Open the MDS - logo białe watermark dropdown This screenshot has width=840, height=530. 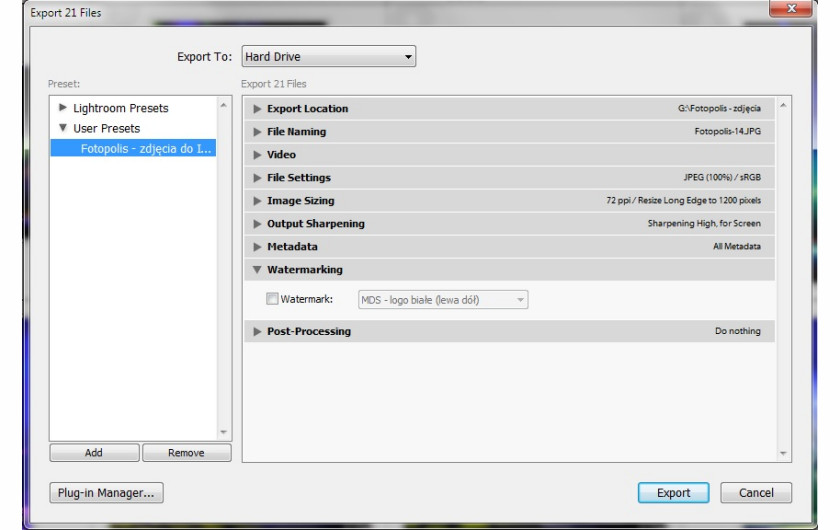443,300
